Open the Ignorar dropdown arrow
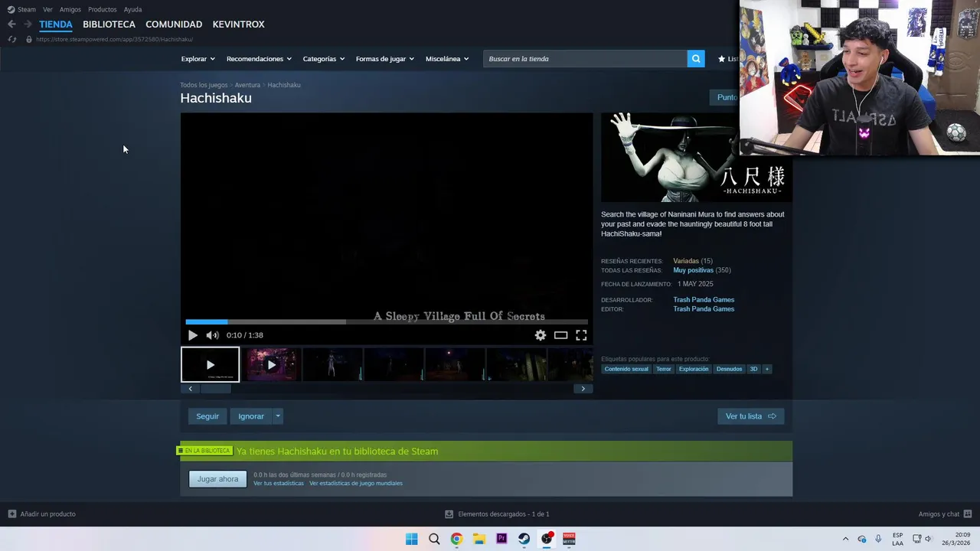The width and height of the screenshot is (980, 551). 278,416
